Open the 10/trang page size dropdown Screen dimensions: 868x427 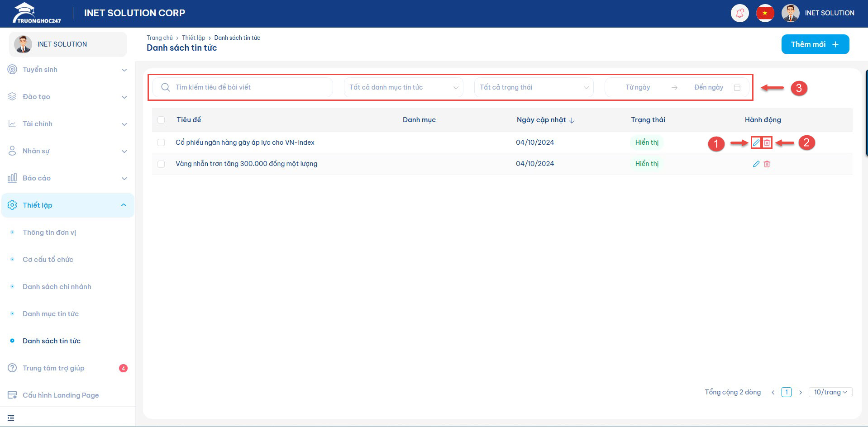(x=830, y=392)
